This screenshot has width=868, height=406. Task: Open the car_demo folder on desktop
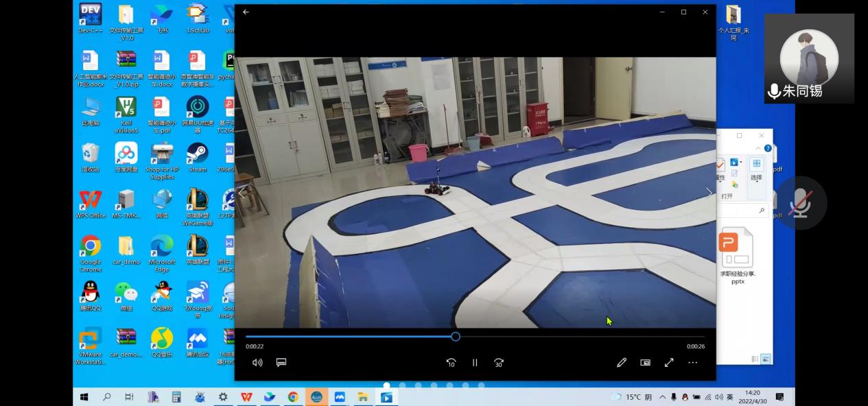(126, 250)
